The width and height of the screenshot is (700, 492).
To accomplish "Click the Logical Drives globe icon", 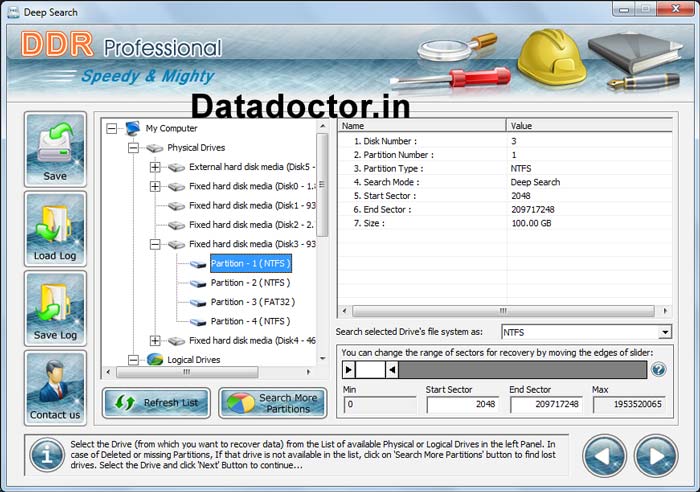I will [154, 359].
